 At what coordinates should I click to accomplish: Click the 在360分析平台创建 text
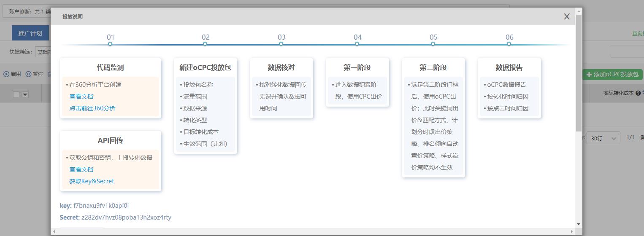pyautogui.click(x=95, y=85)
